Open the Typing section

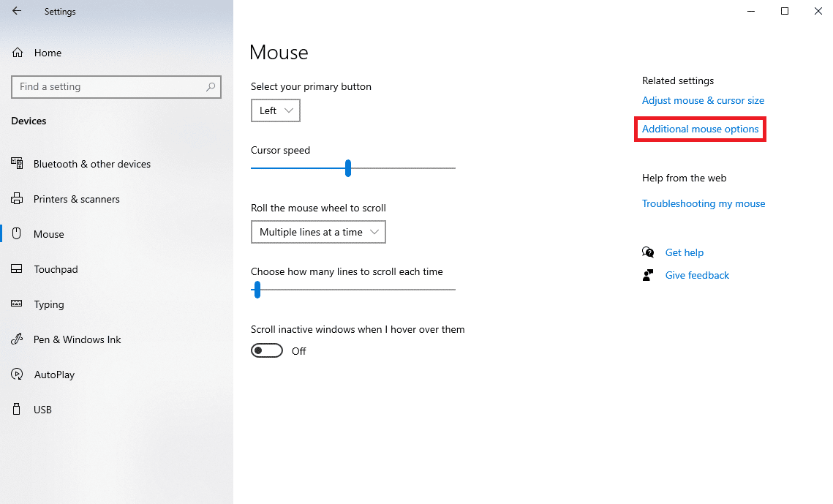point(49,304)
